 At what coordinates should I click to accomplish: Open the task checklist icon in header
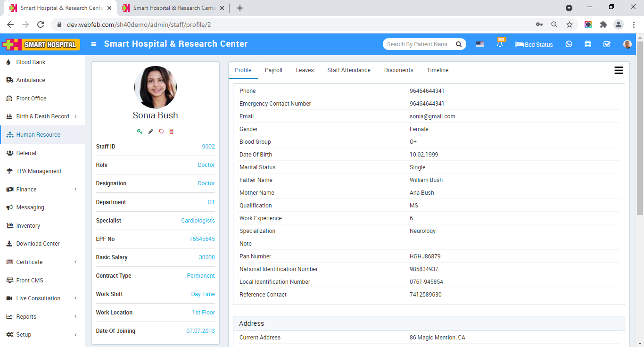pyautogui.click(x=607, y=44)
